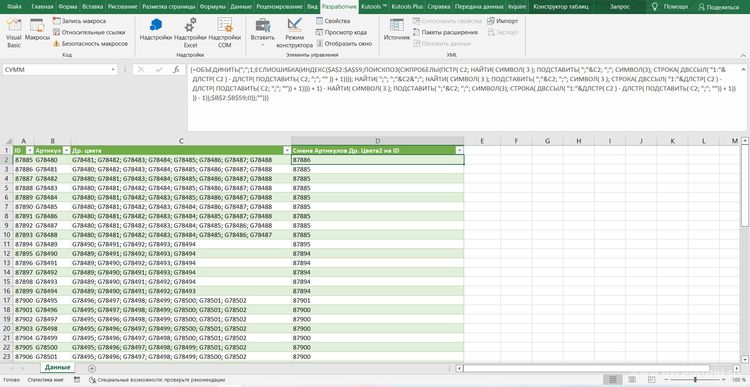The image size is (750, 387).
Task: Open the Др. цвета filter dropdown
Action: point(287,150)
